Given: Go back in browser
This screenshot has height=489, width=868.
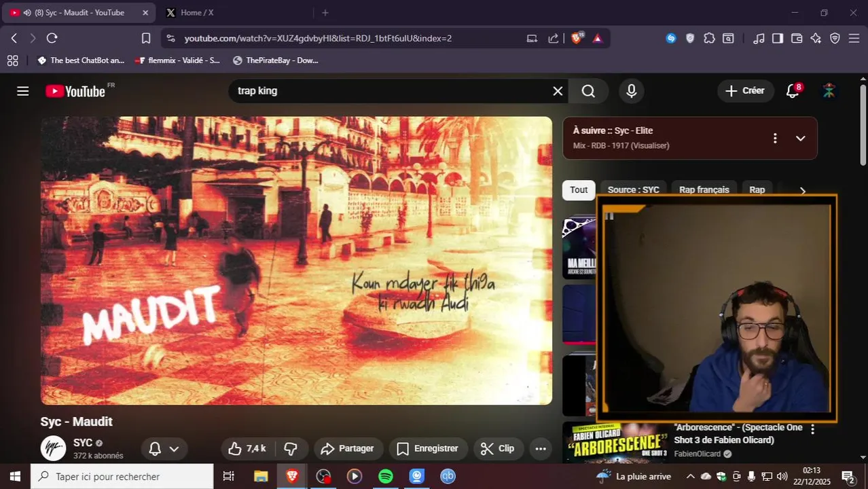Looking at the screenshot, I should (x=14, y=38).
